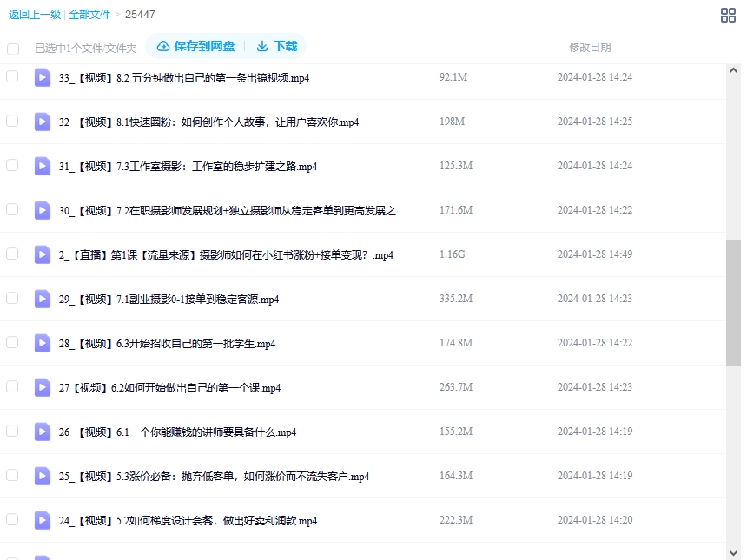This screenshot has width=747, height=560.
Task: Sort by 修改日期 column header
Action: tap(589, 47)
